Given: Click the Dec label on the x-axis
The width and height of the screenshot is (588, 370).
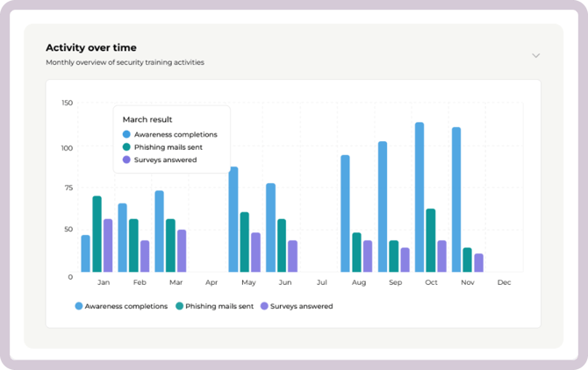Looking at the screenshot, I should pyautogui.click(x=504, y=283).
